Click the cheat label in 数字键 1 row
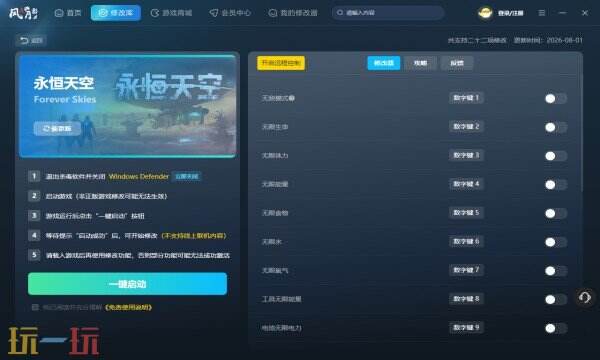600x360 pixels. point(275,98)
